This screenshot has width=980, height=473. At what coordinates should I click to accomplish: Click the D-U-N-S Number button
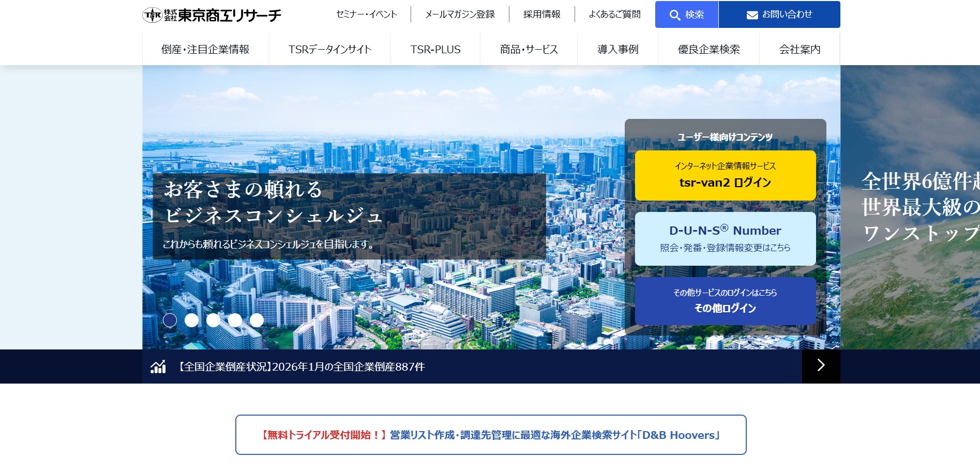point(726,238)
